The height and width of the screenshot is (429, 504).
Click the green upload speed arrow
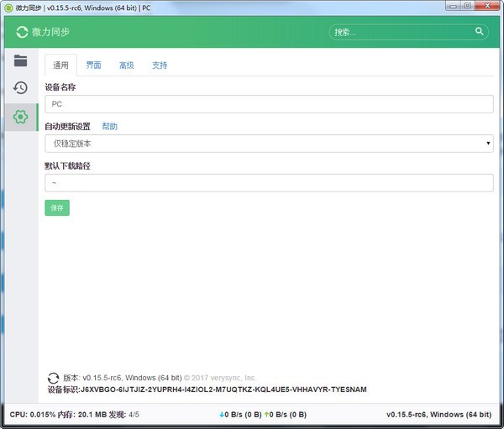[x=266, y=415]
